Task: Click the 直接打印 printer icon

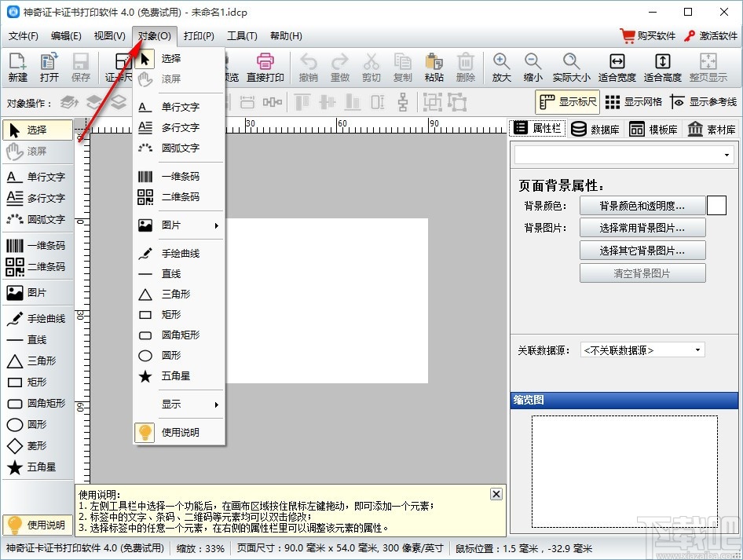Action: 265,67
